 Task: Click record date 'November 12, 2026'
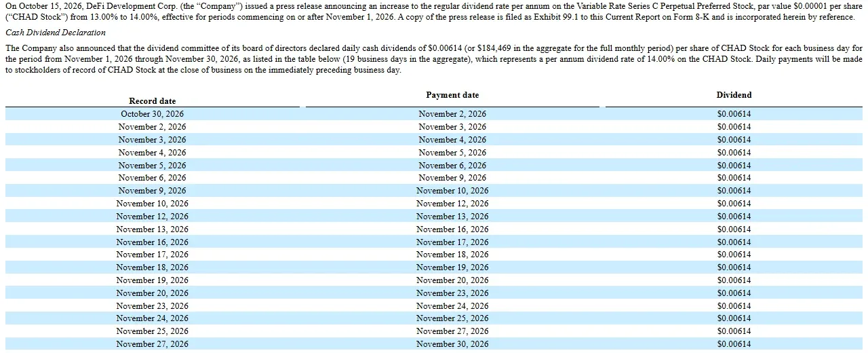(x=153, y=217)
